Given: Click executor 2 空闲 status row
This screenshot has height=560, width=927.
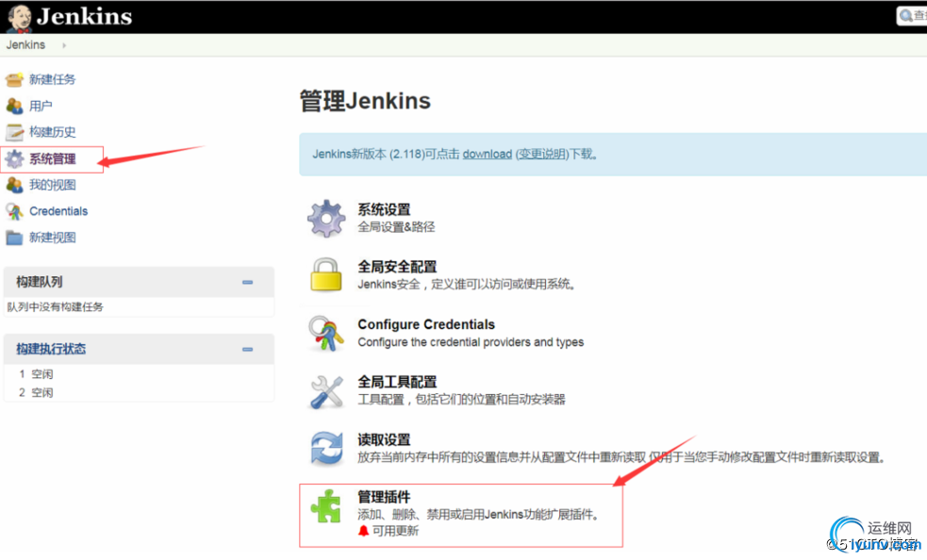Looking at the screenshot, I should click(139, 392).
